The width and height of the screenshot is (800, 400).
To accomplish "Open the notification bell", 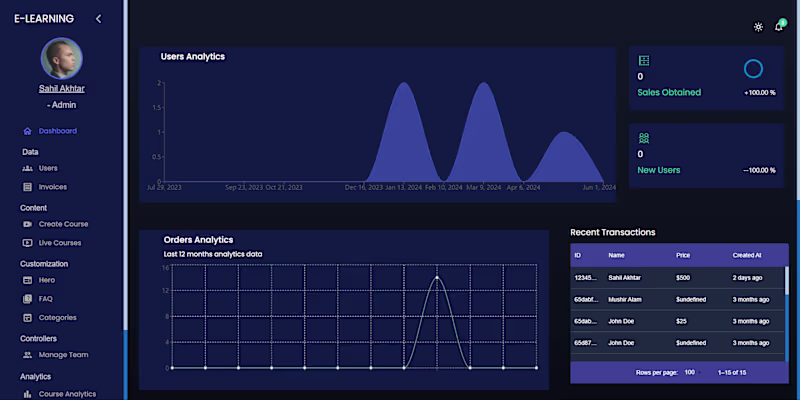I will point(779,27).
